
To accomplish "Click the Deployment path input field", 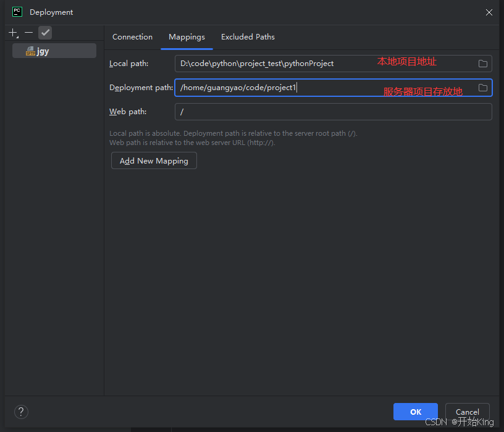I will [x=334, y=88].
